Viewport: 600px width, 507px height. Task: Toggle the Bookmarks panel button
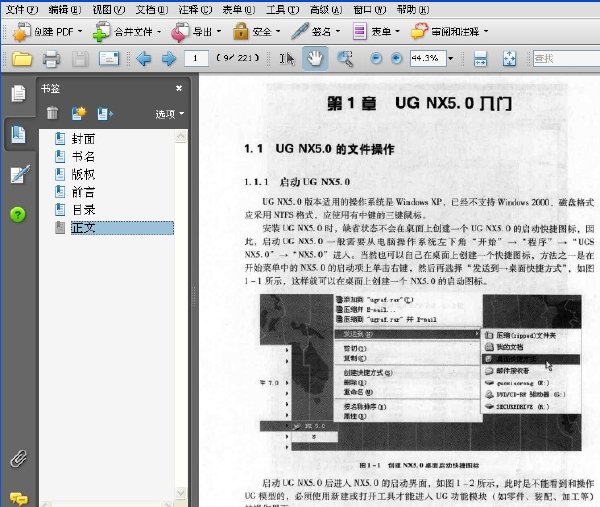18,134
